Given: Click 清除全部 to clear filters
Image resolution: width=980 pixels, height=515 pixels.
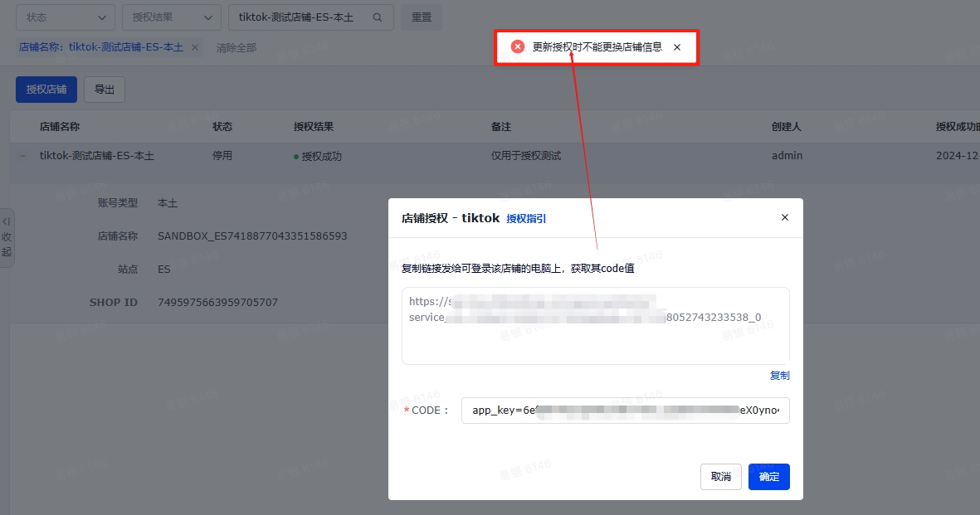Looking at the screenshot, I should tap(236, 47).
